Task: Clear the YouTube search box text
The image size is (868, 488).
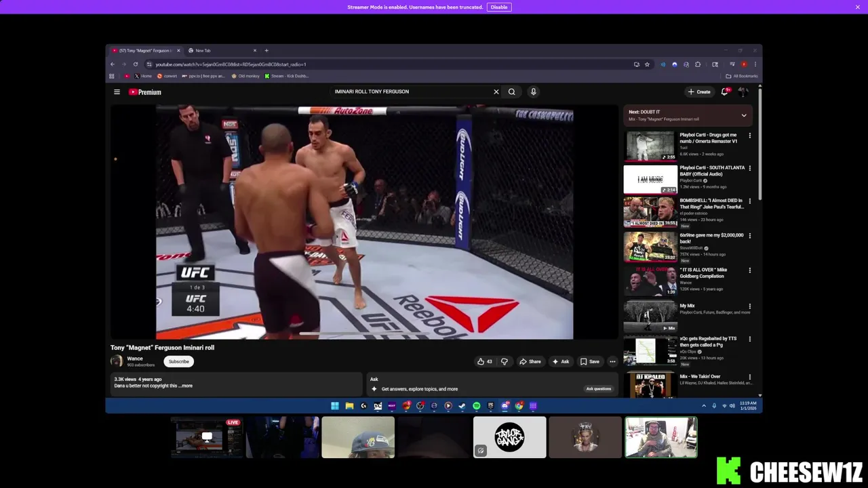Action: point(496,91)
